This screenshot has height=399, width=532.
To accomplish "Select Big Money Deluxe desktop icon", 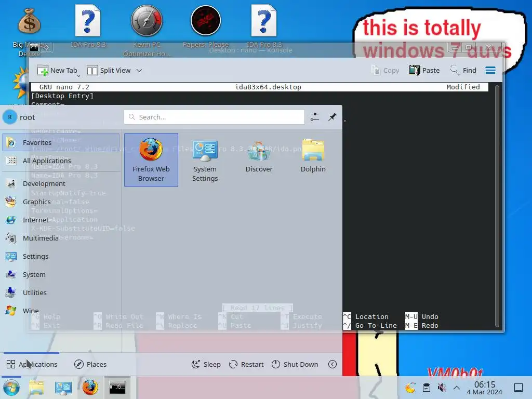I will pyautogui.click(x=29, y=31).
